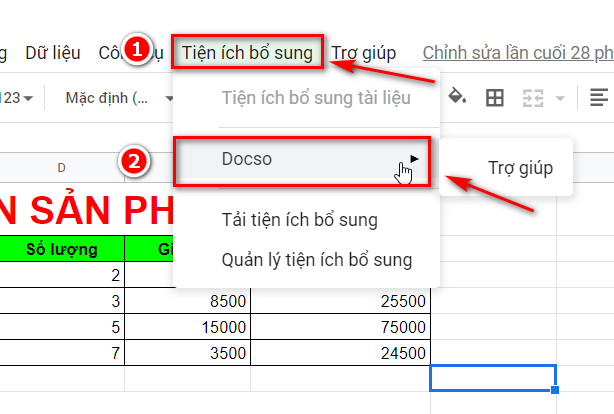The height and width of the screenshot is (414, 614).
Task: Choose Quản lý tiện ích bổ sung
Action: pos(317,260)
